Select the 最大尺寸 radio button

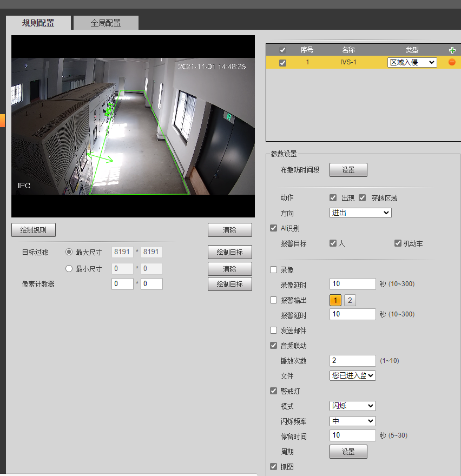point(69,252)
